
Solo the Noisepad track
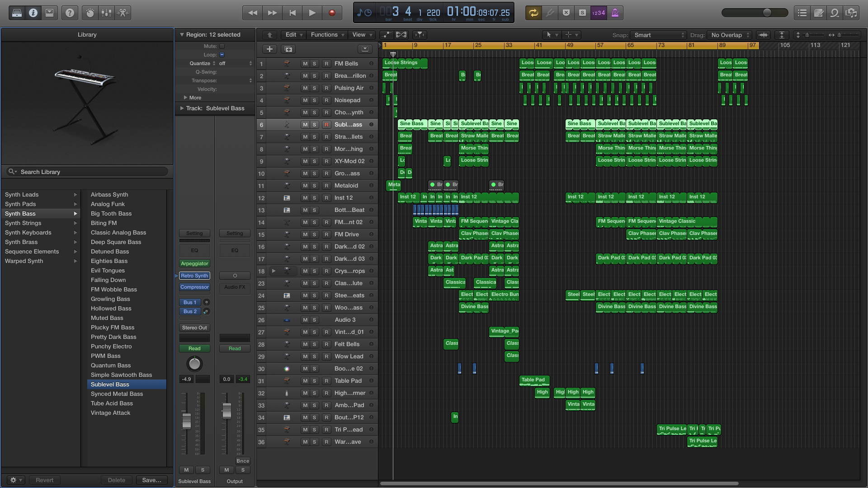314,100
